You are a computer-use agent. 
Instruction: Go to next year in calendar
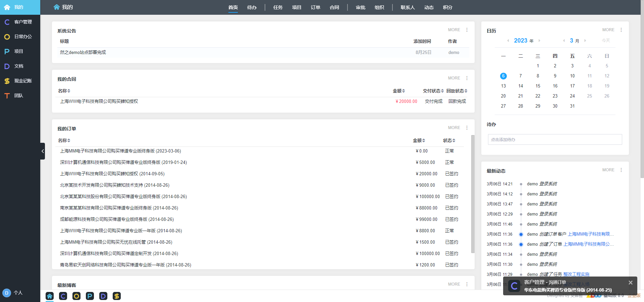click(x=539, y=41)
